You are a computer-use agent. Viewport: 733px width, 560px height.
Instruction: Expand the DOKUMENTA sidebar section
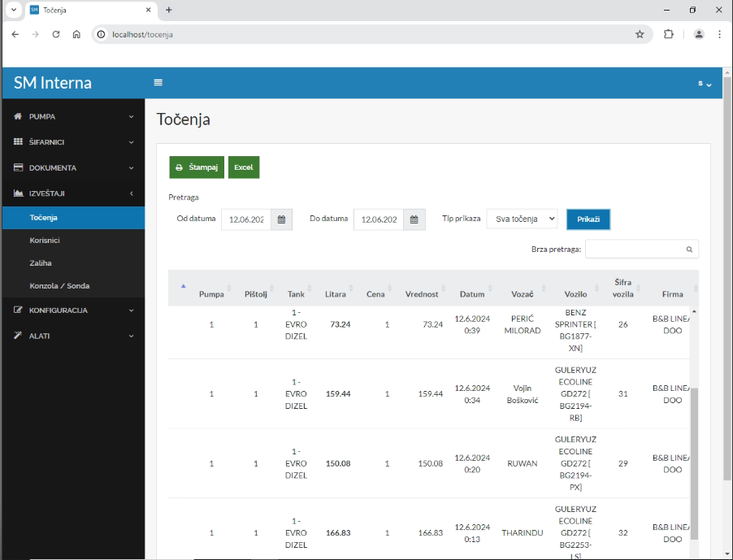pyautogui.click(x=73, y=167)
